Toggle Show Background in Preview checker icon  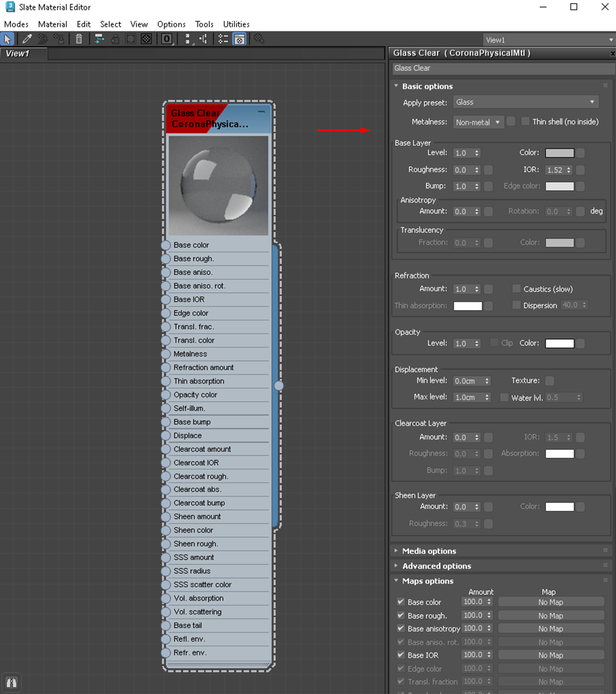click(x=146, y=39)
